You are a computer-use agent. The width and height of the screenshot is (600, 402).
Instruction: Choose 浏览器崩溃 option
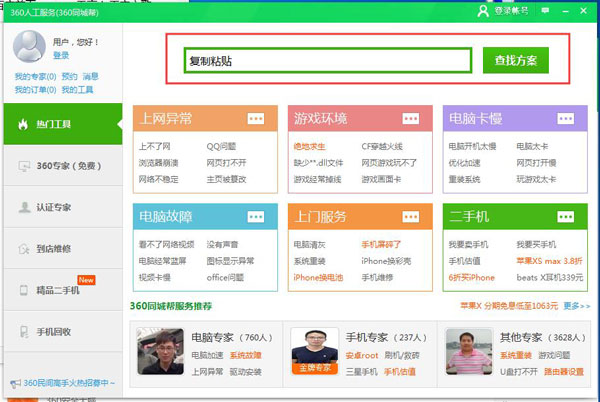click(x=158, y=163)
